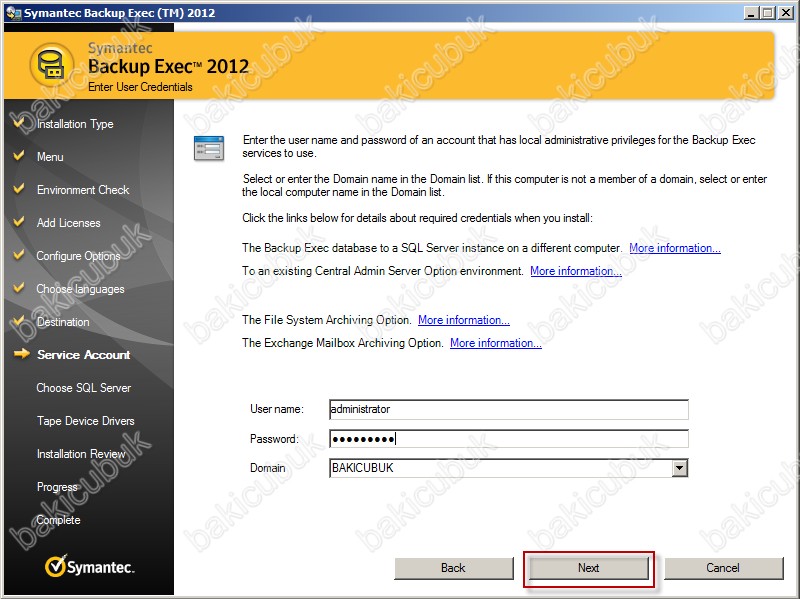Image resolution: width=800 pixels, height=599 pixels.
Task: Open More information for Central Admin Server Option
Action: click(576, 271)
